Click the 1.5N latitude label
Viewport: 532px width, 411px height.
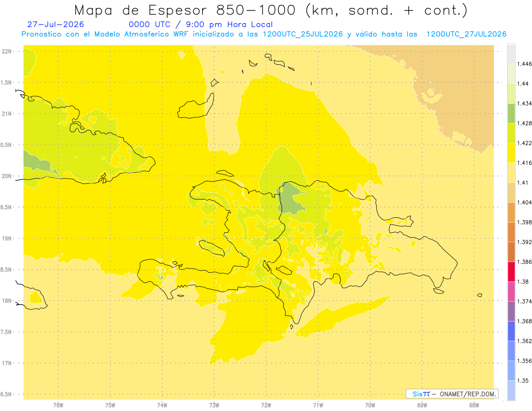(x=7, y=82)
